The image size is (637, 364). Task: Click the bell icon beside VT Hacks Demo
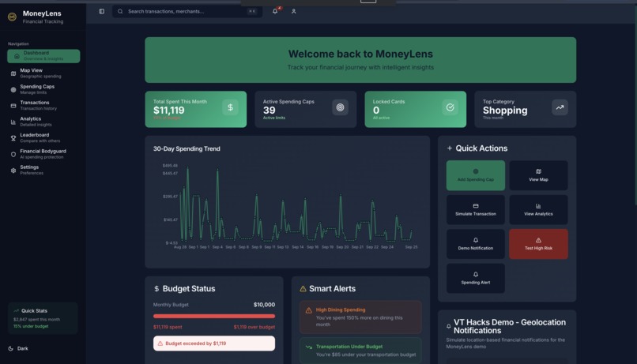coord(449,326)
